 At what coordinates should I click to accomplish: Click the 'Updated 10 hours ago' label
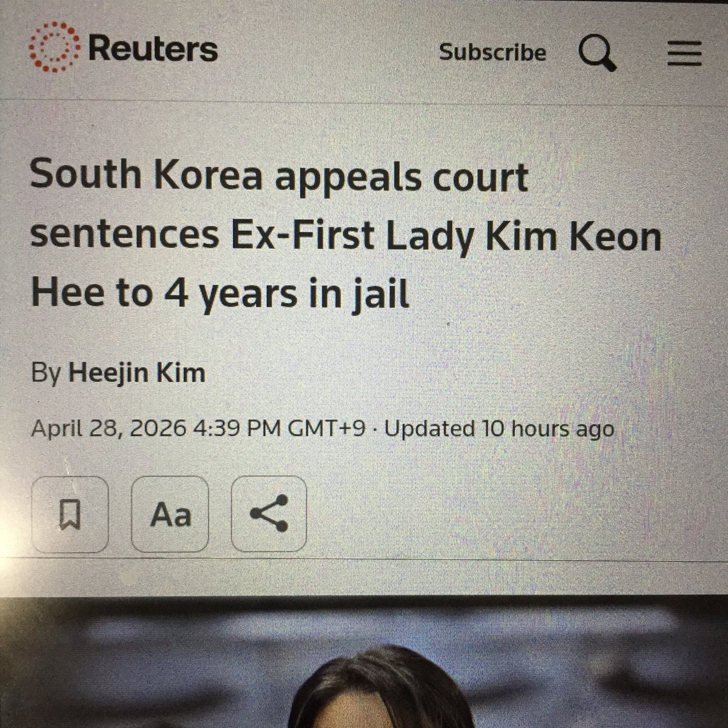499,429
